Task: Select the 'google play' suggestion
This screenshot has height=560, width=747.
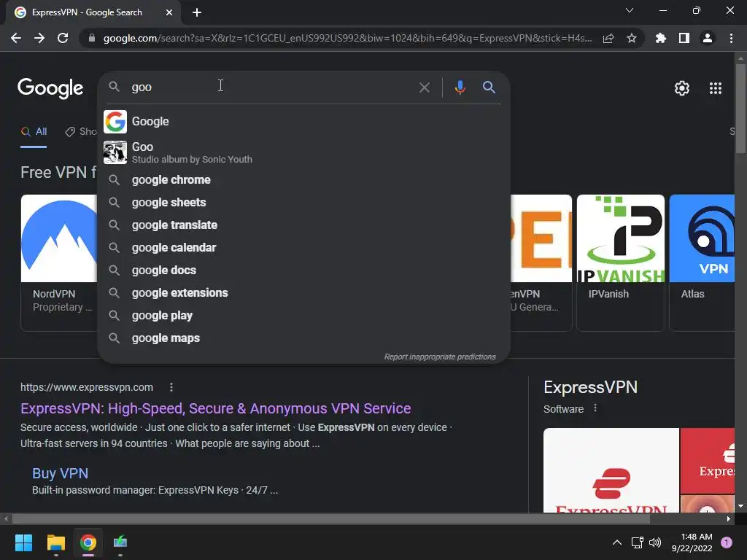Action: tap(303, 316)
